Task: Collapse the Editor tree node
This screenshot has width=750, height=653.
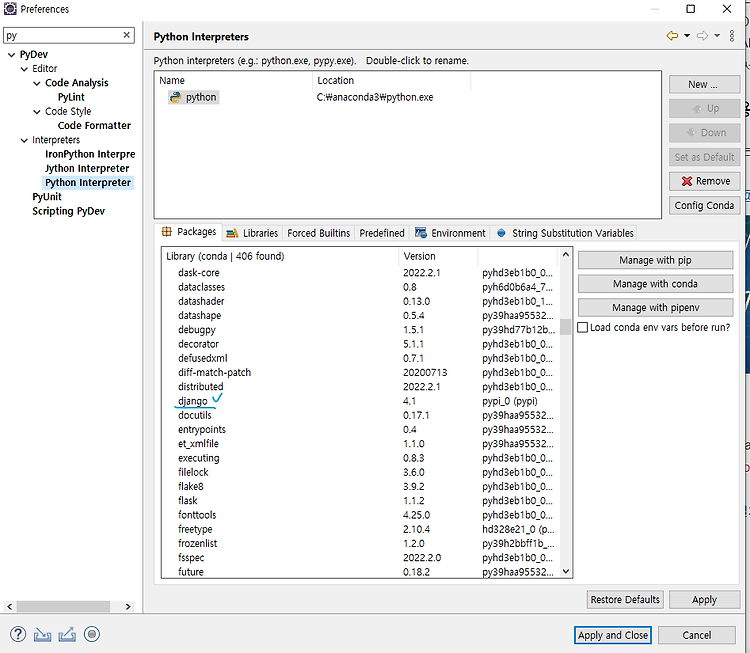Action: (x=24, y=69)
